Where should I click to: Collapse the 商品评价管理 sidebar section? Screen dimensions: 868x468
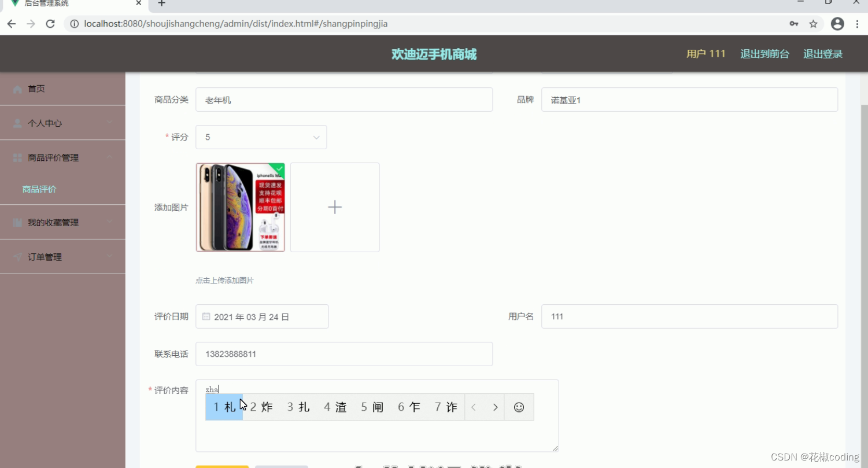(62, 157)
